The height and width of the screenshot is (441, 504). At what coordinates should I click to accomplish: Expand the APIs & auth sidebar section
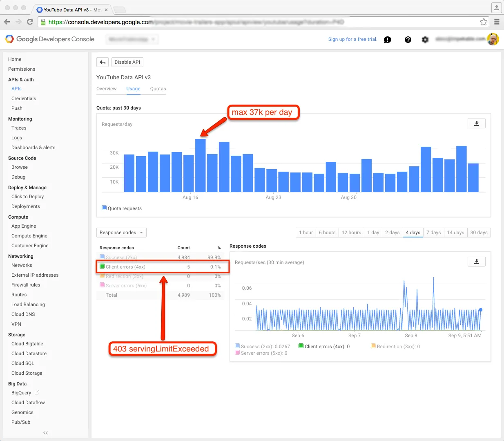[x=21, y=80]
